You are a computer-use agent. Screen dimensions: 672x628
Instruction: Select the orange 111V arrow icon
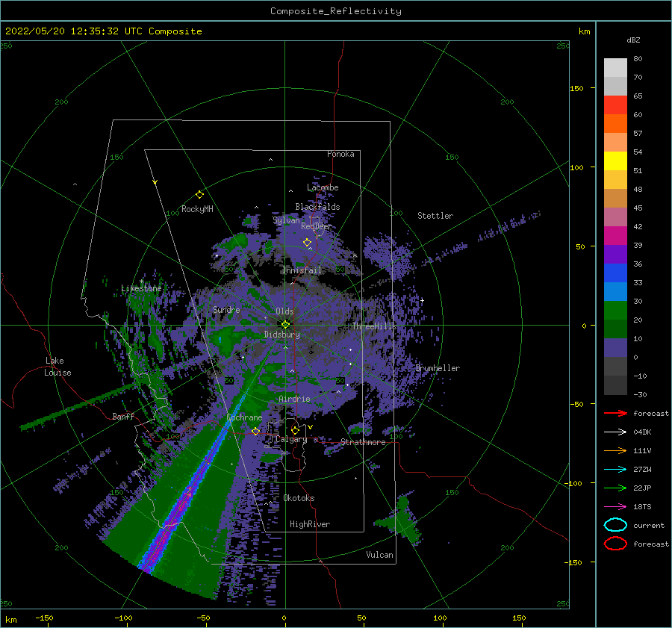point(615,450)
